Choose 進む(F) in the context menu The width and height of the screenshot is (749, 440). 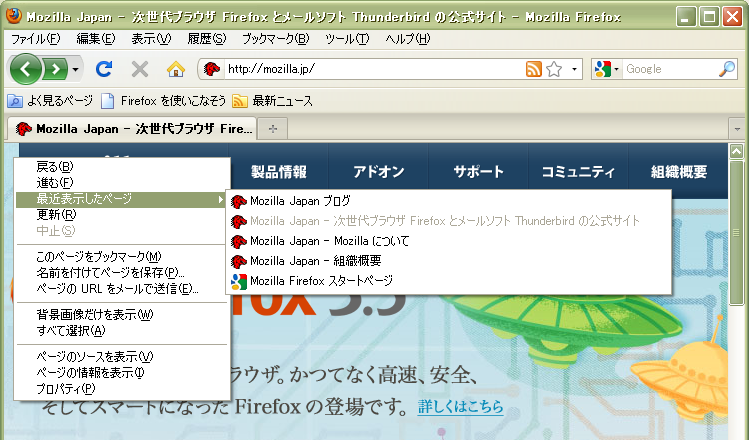click(x=122, y=182)
